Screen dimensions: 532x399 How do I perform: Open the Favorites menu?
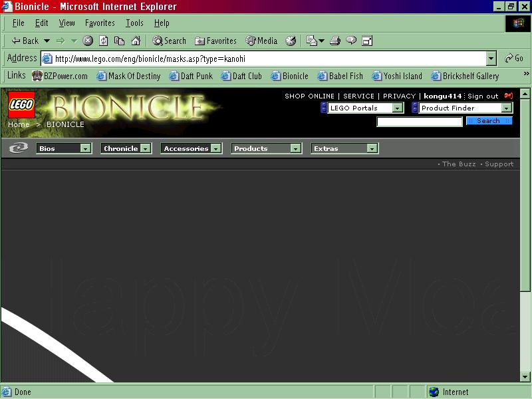coord(100,23)
